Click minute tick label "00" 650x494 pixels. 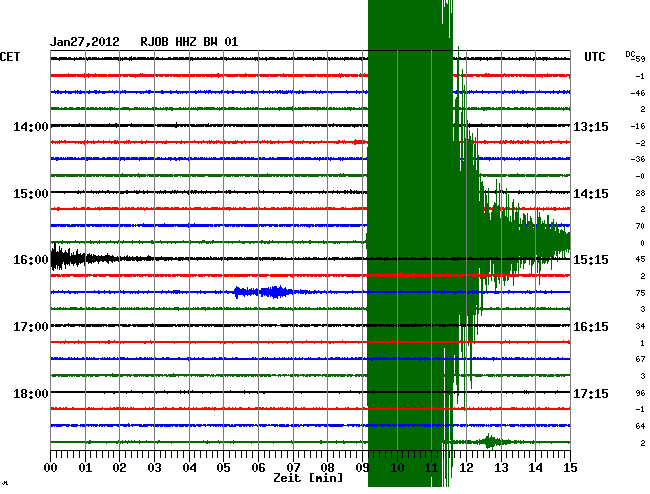51,468
